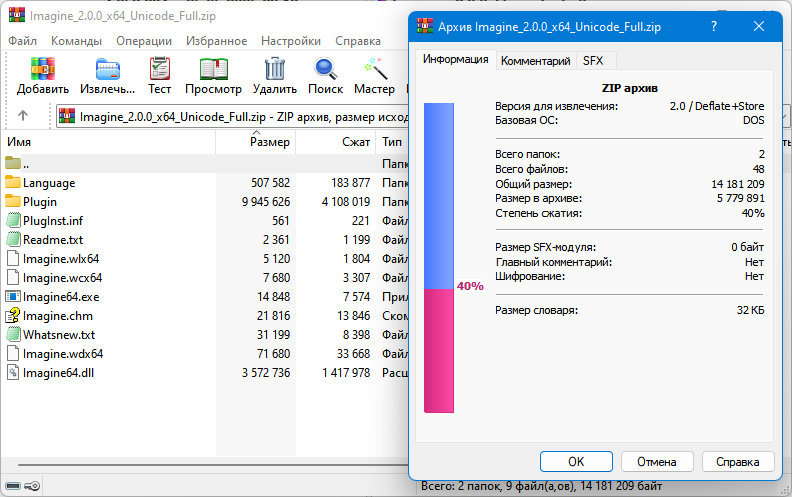The image size is (792, 497).
Task: Open the Команды menu
Action: pos(76,41)
